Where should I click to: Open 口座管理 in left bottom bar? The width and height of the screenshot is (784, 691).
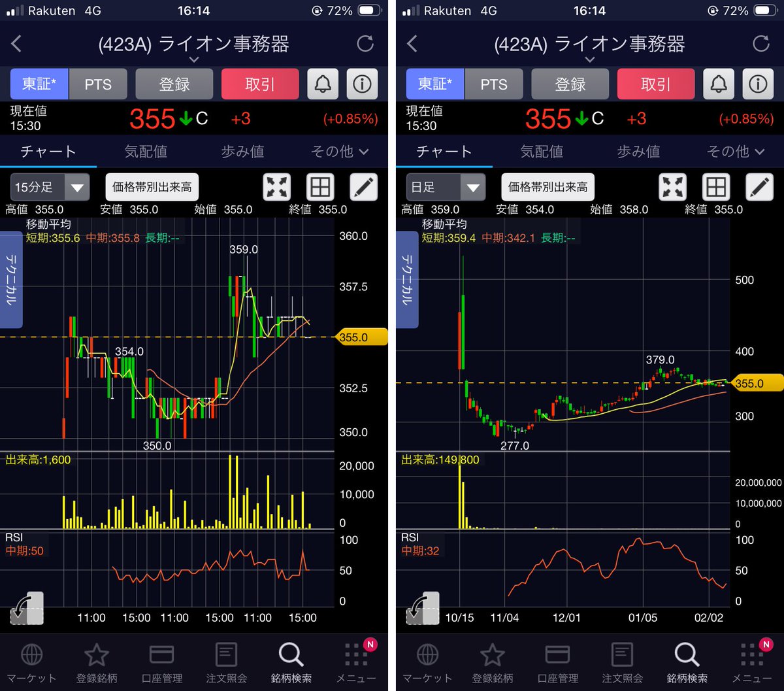pyautogui.click(x=161, y=663)
